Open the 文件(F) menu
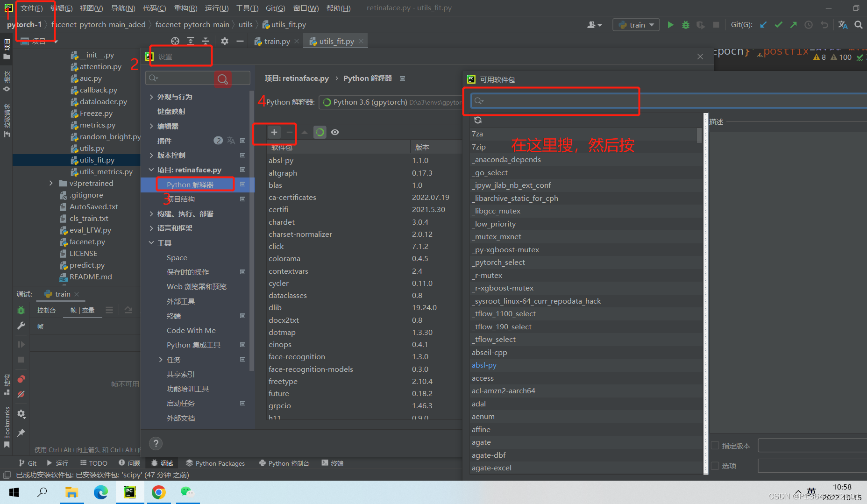Image resolution: width=867 pixels, height=504 pixels. [31, 8]
